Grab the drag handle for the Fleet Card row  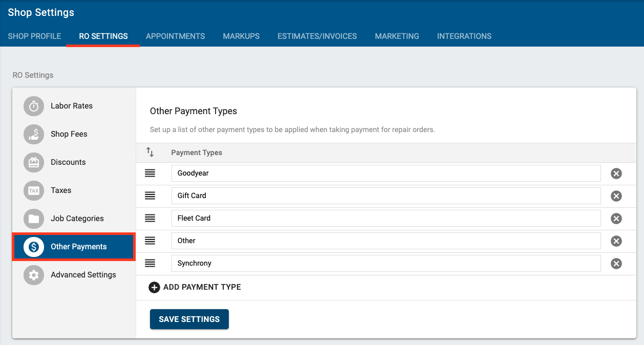[150, 218]
